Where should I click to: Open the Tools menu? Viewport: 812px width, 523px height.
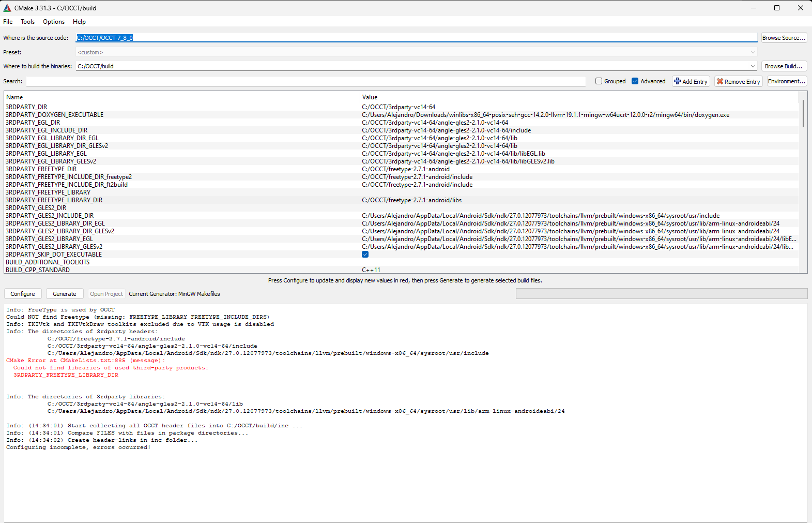(27, 22)
